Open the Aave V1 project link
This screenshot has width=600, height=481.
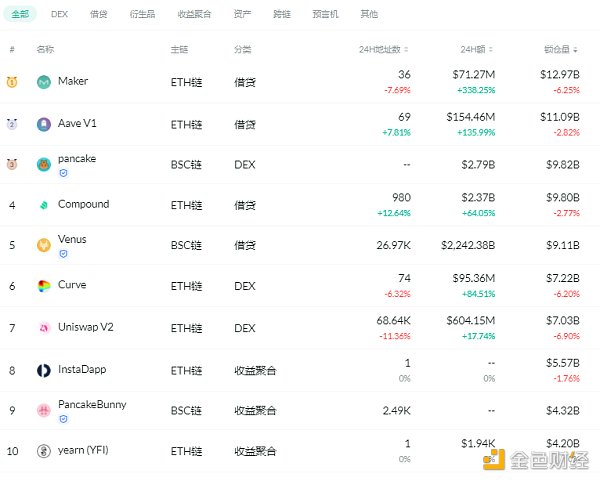pos(77,124)
